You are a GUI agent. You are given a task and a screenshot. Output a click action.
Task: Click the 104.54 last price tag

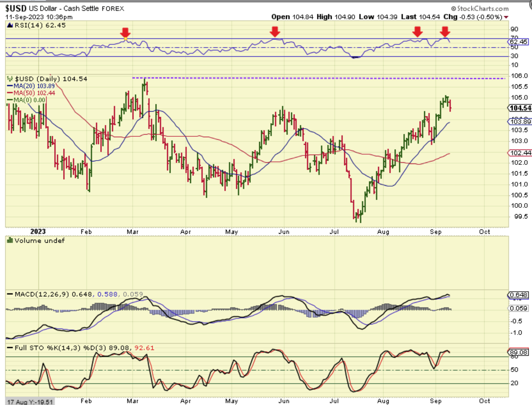click(520, 108)
